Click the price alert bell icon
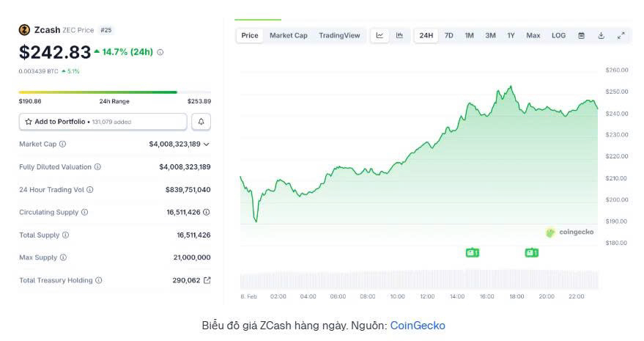This screenshot has width=644, height=341. pyautogui.click(x=201, y=122)
